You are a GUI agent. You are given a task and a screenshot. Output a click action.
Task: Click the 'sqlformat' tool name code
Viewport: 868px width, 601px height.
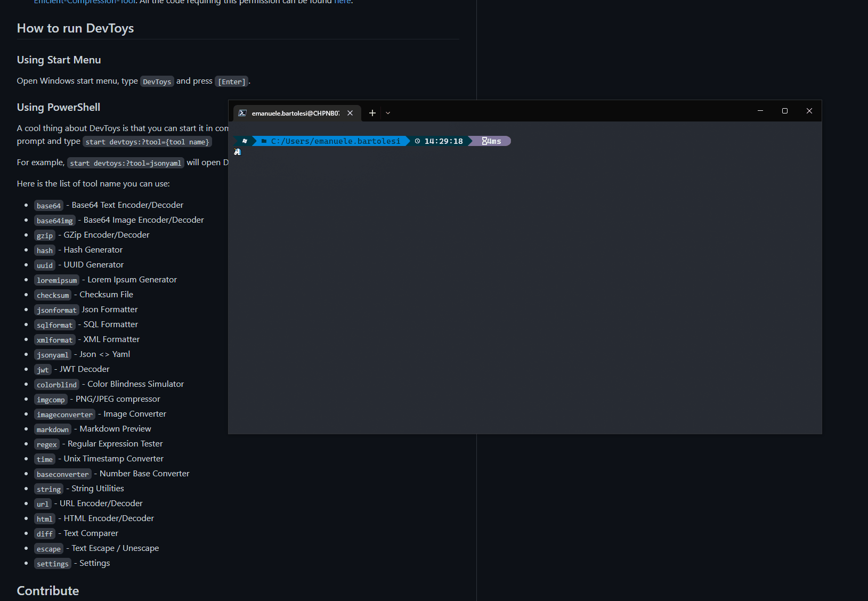click(x=55, y=325)
